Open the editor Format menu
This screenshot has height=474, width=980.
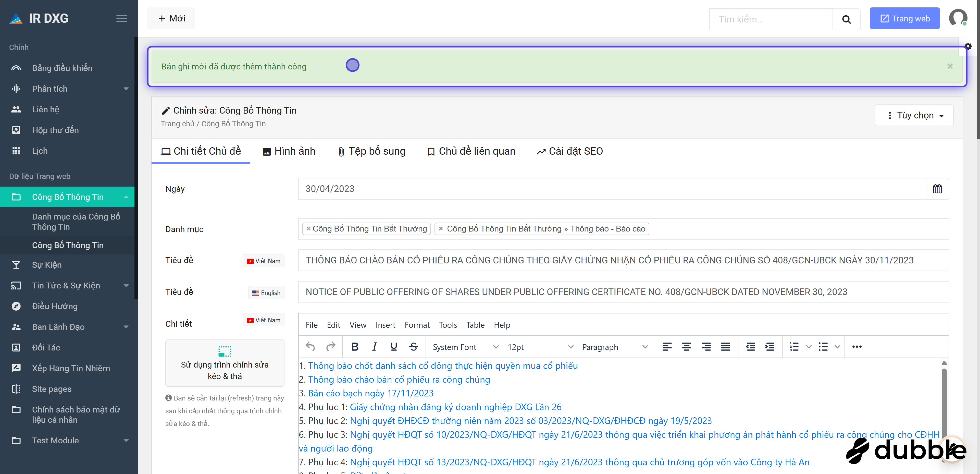click(x=417, y=325)
